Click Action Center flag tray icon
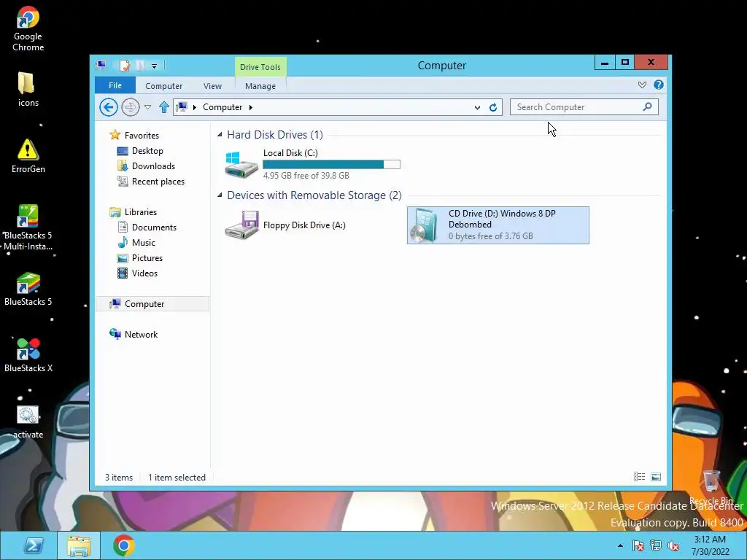Screen dimensions: 747x560 [x=638, y=545]
